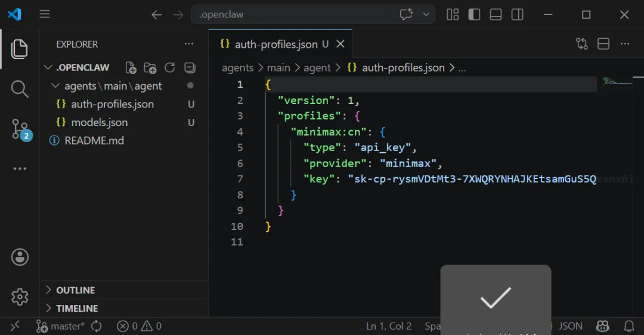Viewport: 644px width, 335px height.
Task: Open the Manage gear settings icon
Action: (19, 297)
